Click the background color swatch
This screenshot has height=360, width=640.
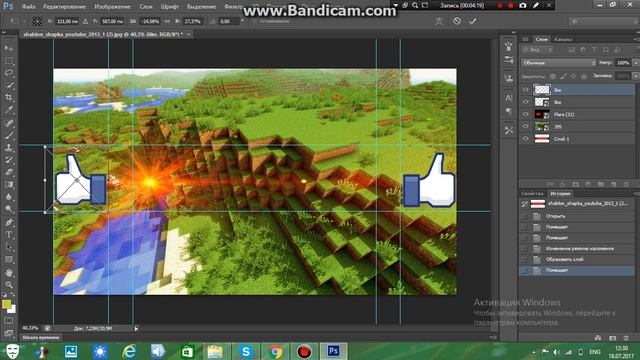pos(12,309)
